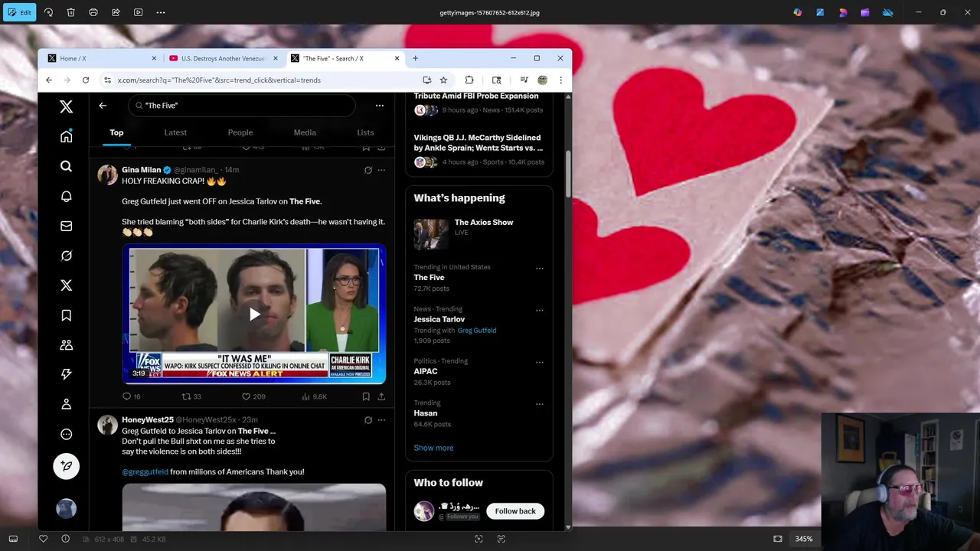This screenshot has height=551, width=980.
Task: Switch to the People tab
Action: pos(240,132)
